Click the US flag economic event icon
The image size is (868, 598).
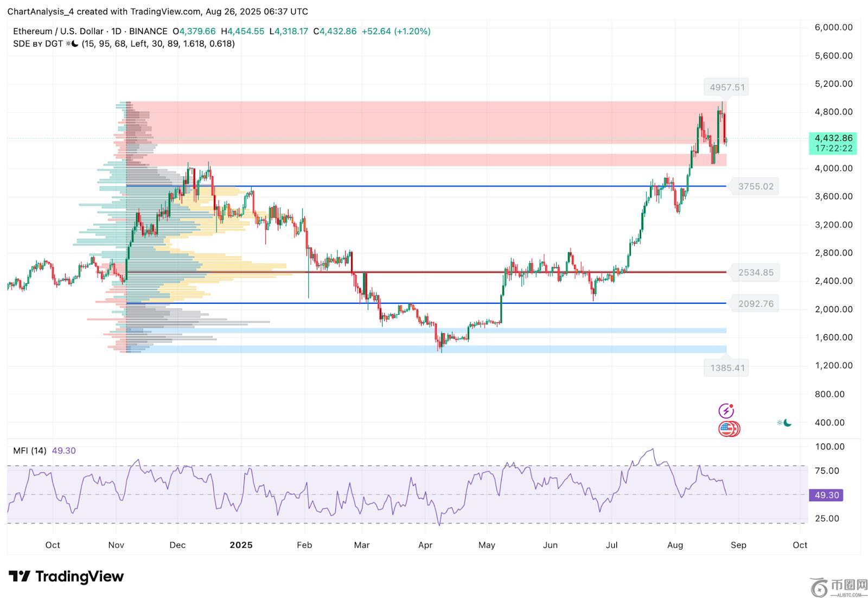click(727, 429)
